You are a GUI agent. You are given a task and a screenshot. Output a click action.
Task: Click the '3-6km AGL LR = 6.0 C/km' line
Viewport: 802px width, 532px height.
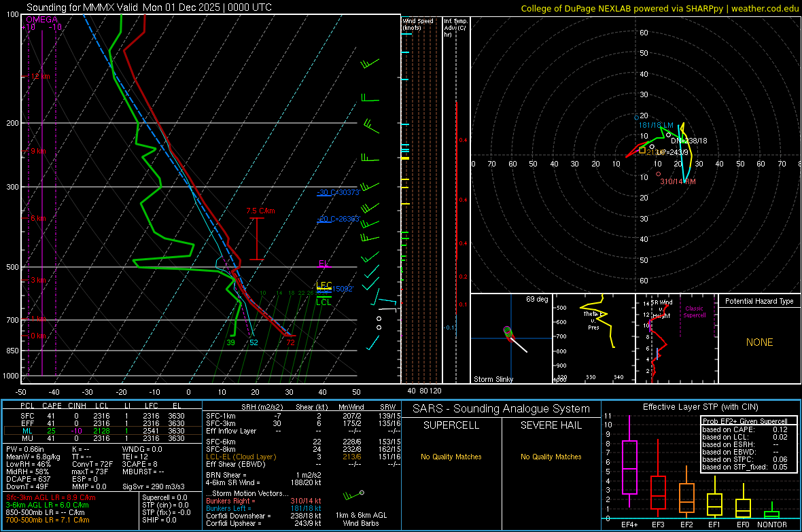coord(47,506)
